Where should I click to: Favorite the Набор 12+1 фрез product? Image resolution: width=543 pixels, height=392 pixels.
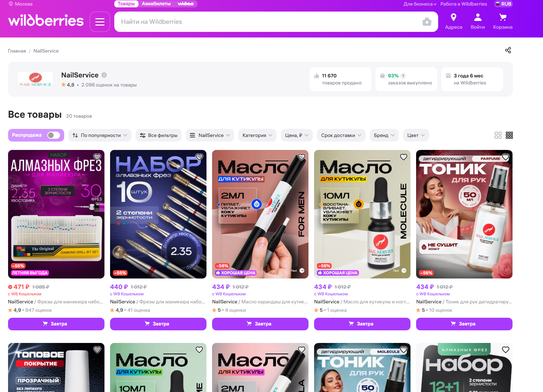click(505, 350)
